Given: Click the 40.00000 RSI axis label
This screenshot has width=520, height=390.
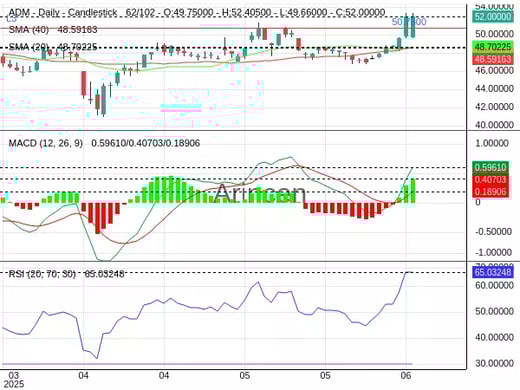Looking at the screenshot, I should [494, 337].
